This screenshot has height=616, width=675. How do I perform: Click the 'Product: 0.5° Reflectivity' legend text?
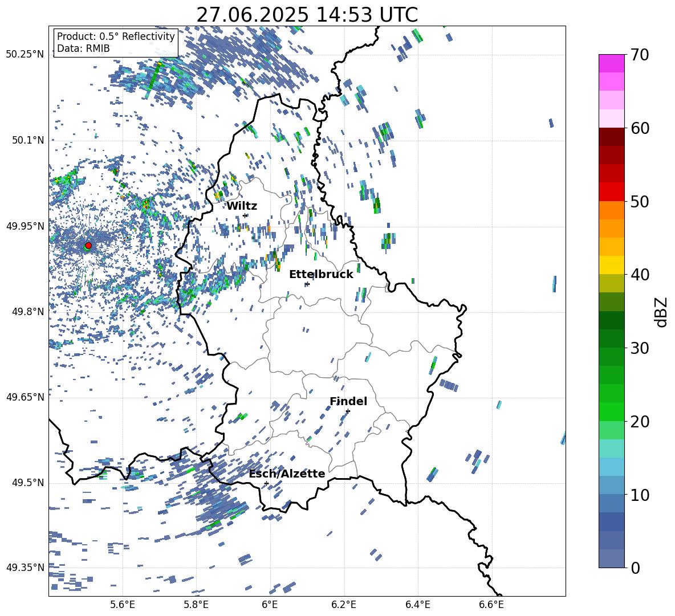coord(116,36)
